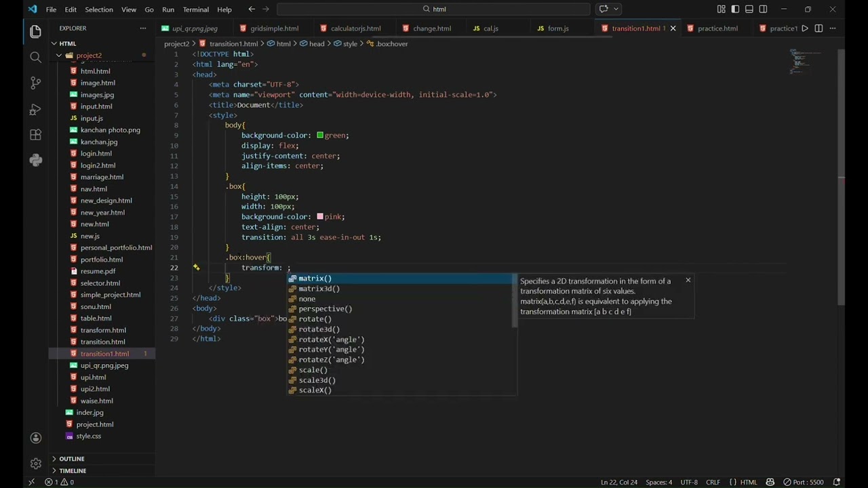868x488 pixels.
Task: Open the File menu
Action: click(51, 9)
